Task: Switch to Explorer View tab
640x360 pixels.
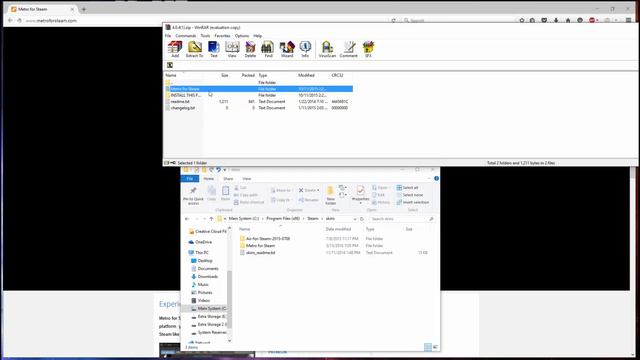Action: pos(247,179)
